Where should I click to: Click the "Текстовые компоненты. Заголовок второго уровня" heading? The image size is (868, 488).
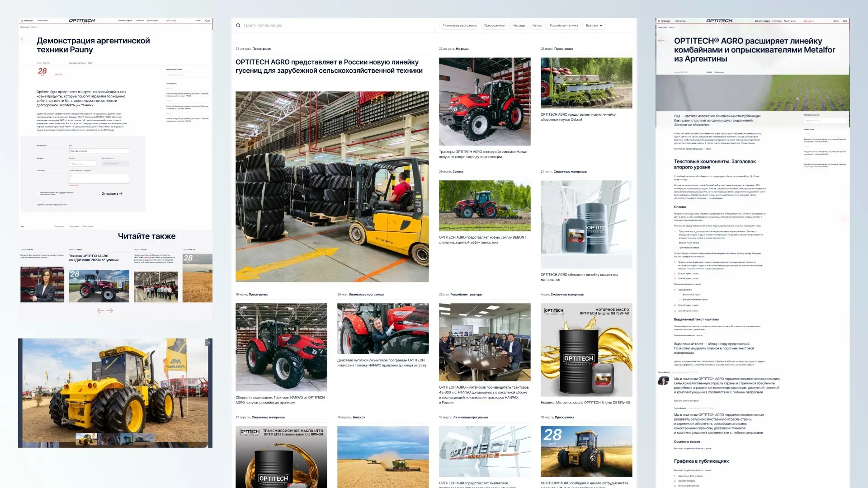pyautogui.click(x=715, y=164)
